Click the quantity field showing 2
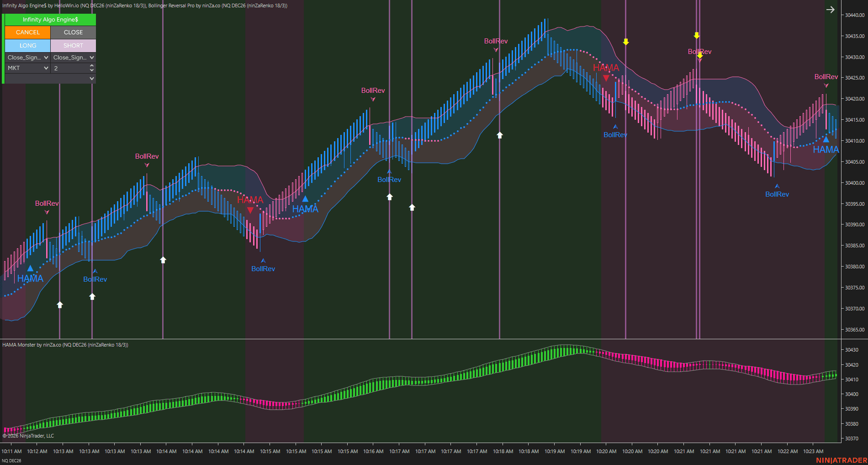868x465 pixels. coord(69,68)
